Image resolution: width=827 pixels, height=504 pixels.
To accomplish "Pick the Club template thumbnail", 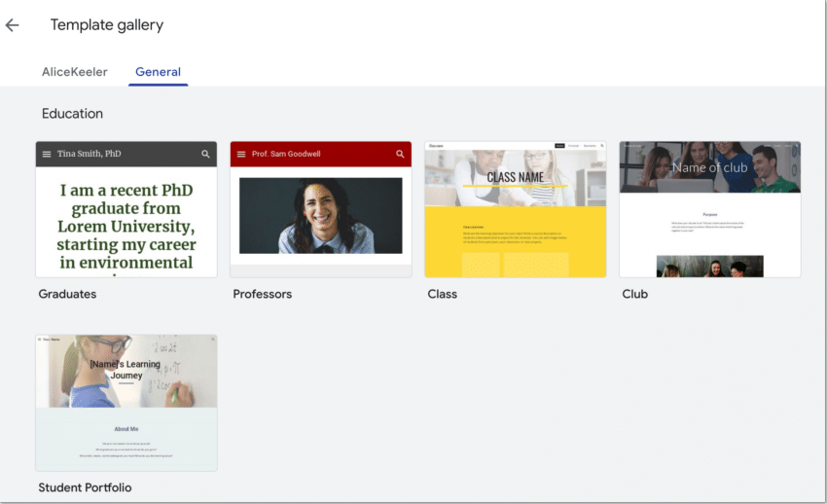I will coord(710,209).
